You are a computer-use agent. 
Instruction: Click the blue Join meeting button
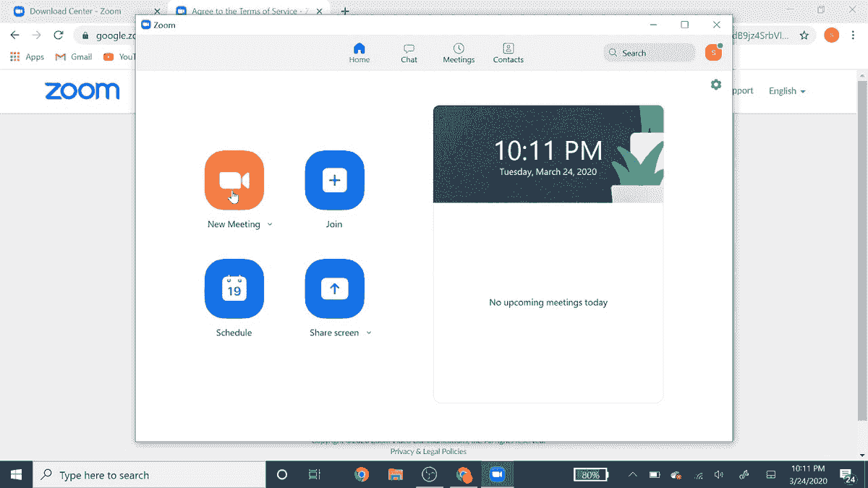tap(334, 180)
